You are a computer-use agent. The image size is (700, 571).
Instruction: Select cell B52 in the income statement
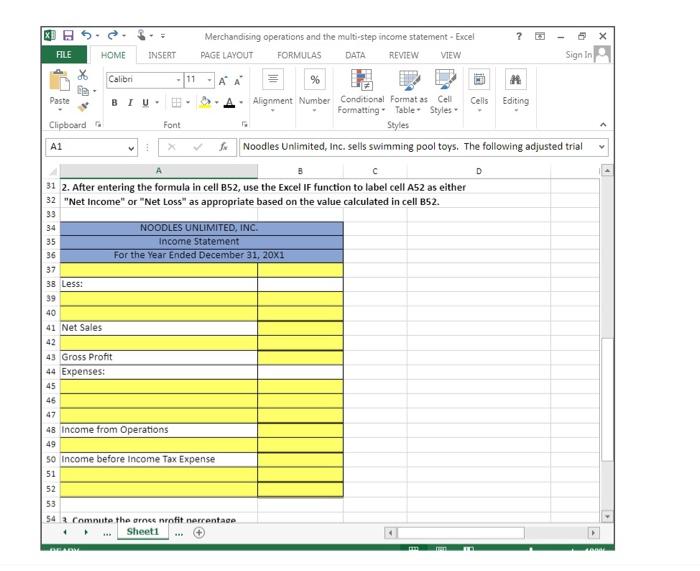tap(300, 489)
